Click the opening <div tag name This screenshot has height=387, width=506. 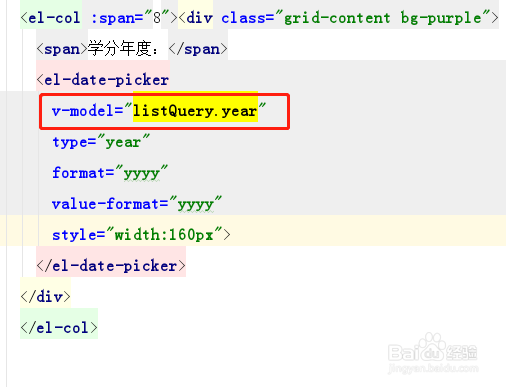pyautogui.click(x=196, y=18)
